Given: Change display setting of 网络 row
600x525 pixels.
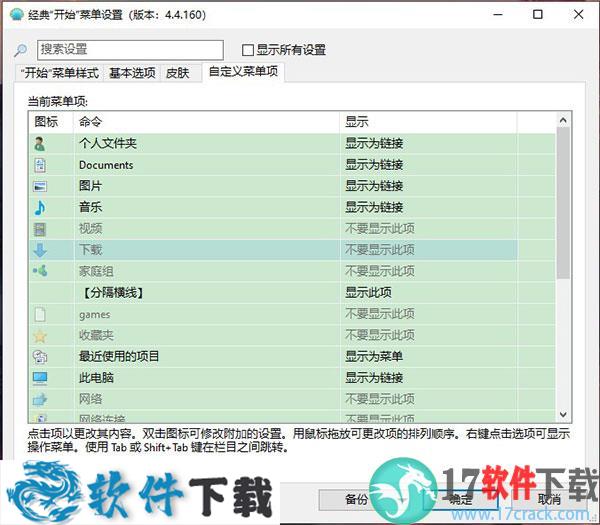Looking at the screenshot, I should point(380,399).
